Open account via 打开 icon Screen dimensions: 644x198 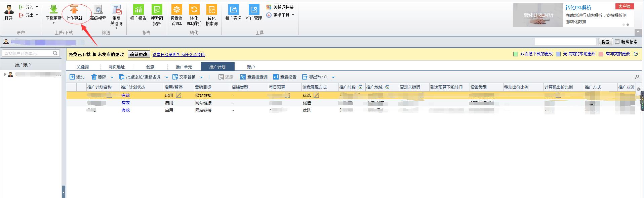[9, 10]
